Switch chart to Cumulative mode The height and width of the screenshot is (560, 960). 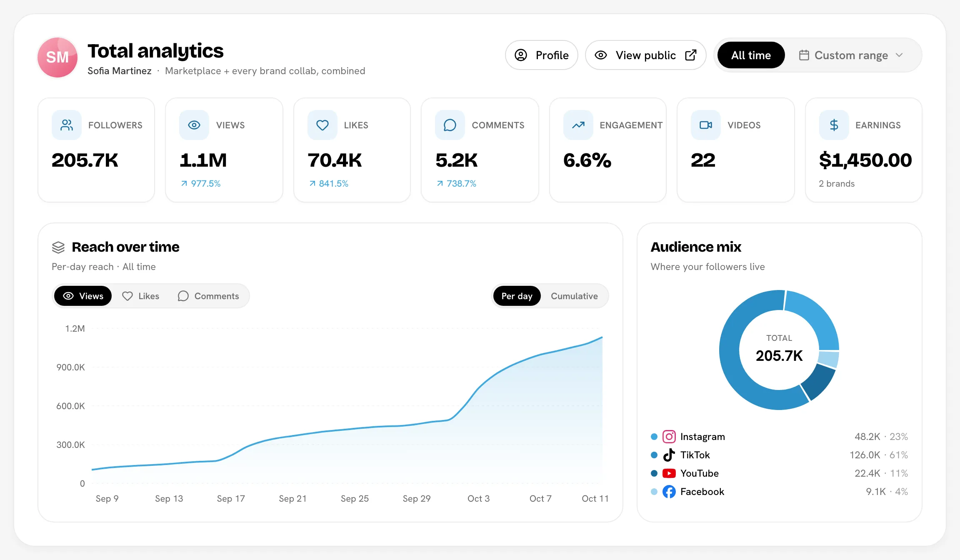click(574, 296)
